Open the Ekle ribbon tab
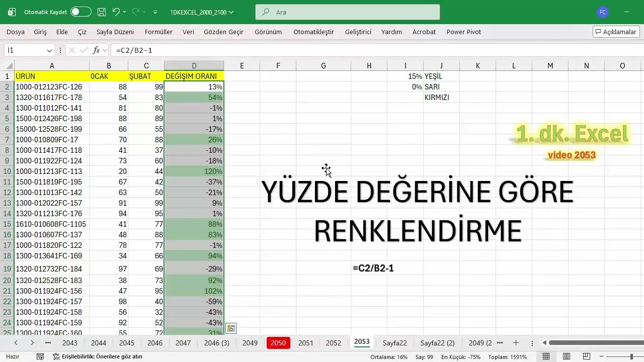 (x=62, y=32)
